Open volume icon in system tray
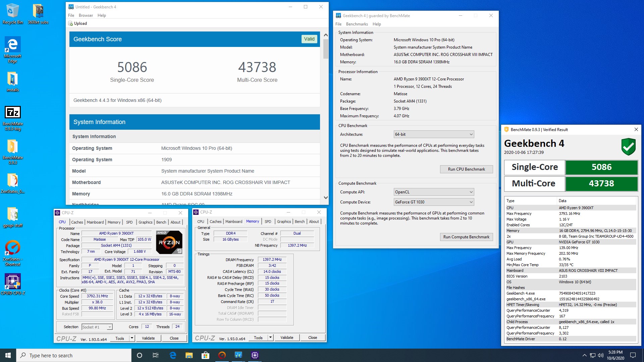The width and height of the screenshot is (644, 362). [600, 355]
